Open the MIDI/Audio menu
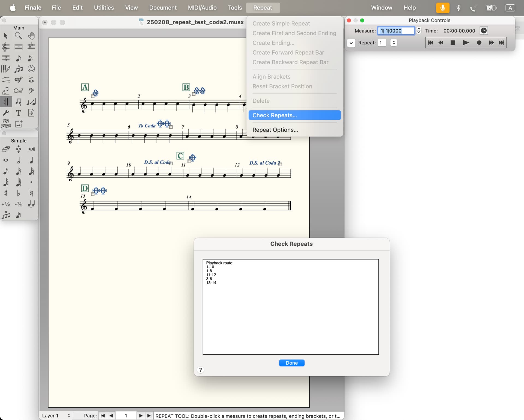The height and width of the screenshot is (420, 524). pyautogui.click(x=202, y=8)
